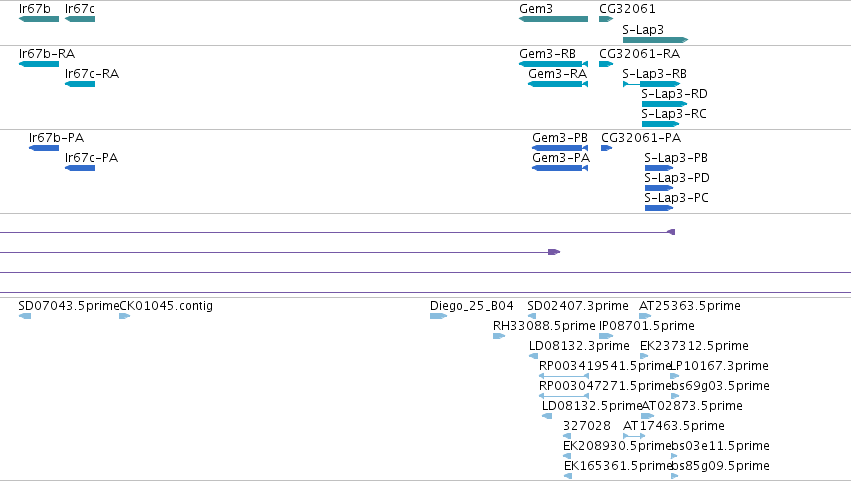Open the Gem3-PB protein label
The width and height of the screenshot is (851, 481).
(560, 138)
